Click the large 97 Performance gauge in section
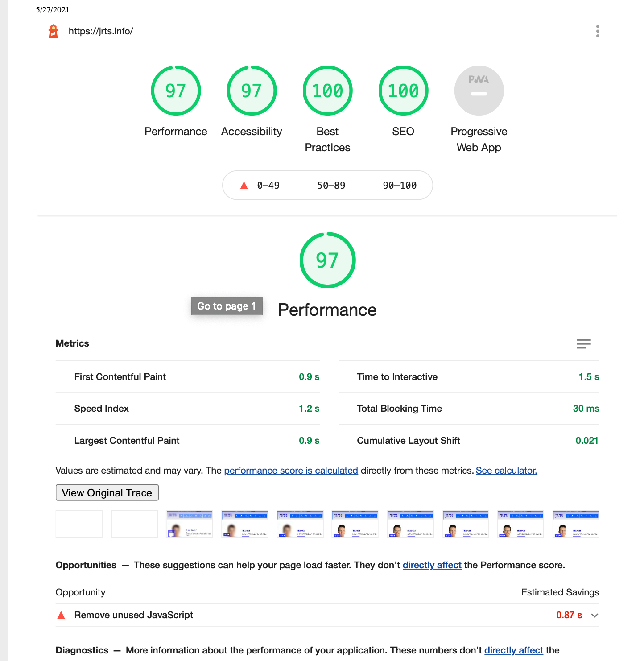 point(327,260)
